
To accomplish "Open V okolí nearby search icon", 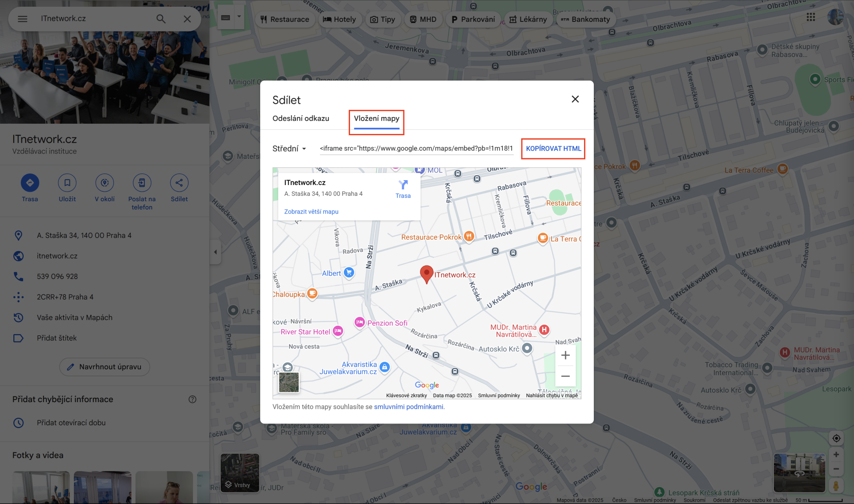I will coord(105,182).
